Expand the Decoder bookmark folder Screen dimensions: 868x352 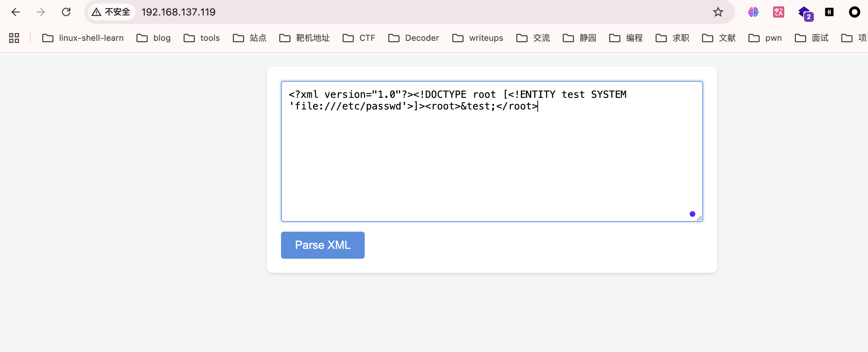pos(414,38)
